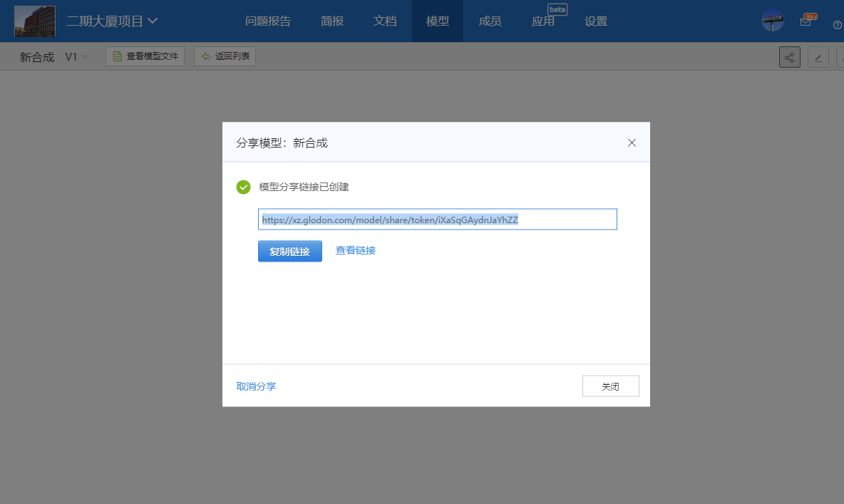Navigate to the 设置 tab

pos(596,21)
